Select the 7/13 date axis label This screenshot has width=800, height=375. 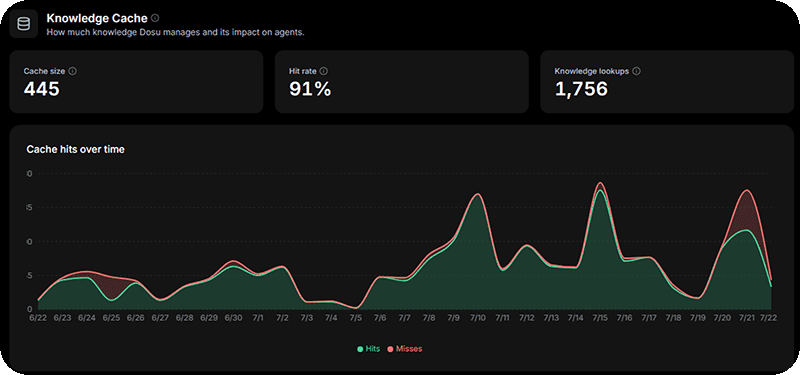(x=552, y=318)
